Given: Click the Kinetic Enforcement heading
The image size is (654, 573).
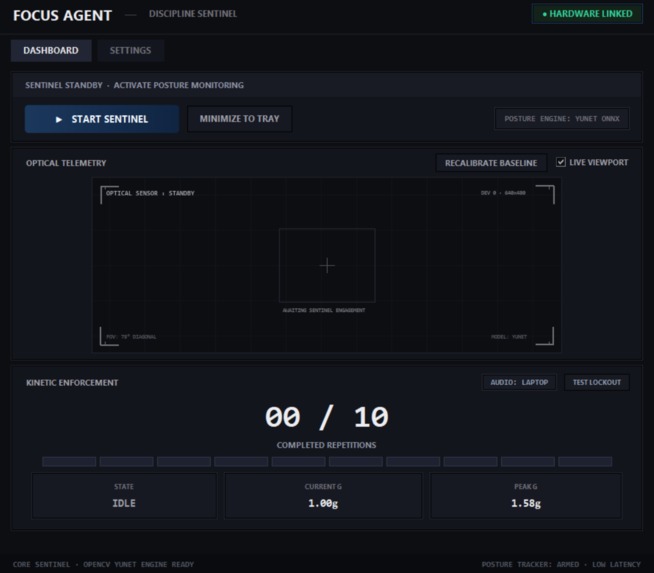Looking at the screenshot, I should (x=72, y=383).
